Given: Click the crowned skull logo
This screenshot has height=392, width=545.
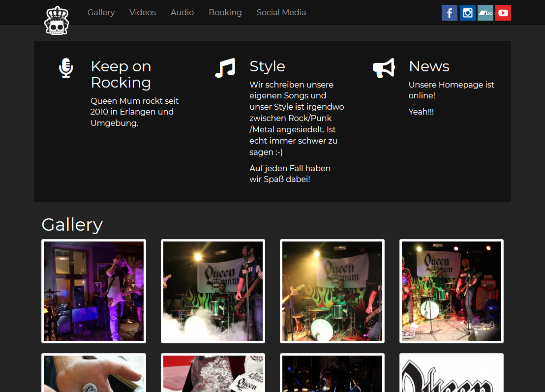Looking at the screenshot, I should click(57, 21).
